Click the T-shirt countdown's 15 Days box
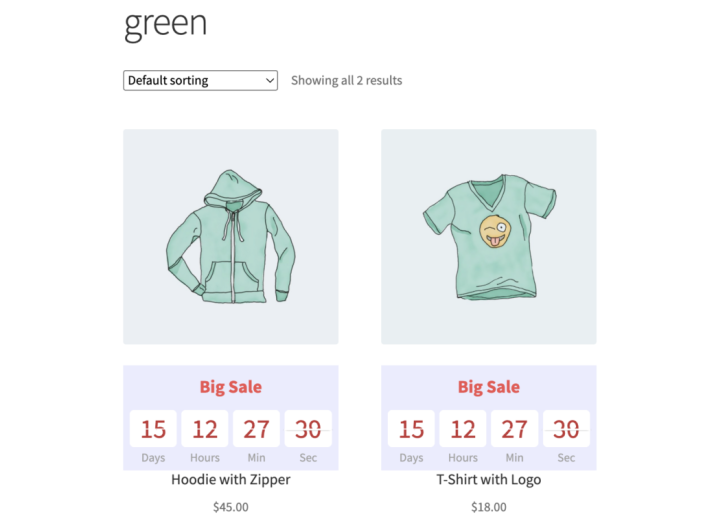 point(411,428)
